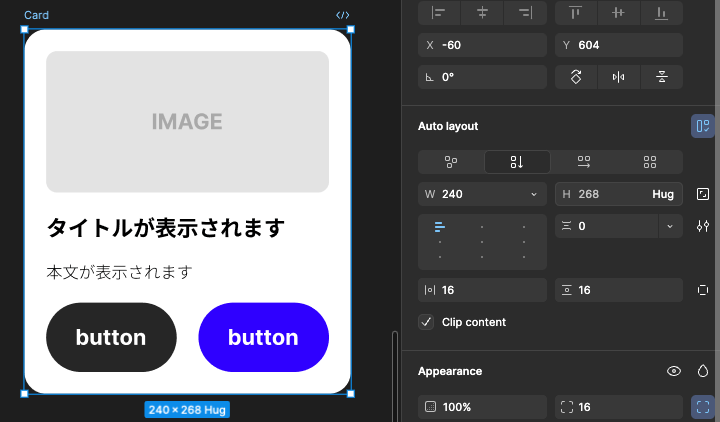Click the Appearance section heading
This screenshot has width=720, height=422.
pyautogui.click(x=450, y=371)
